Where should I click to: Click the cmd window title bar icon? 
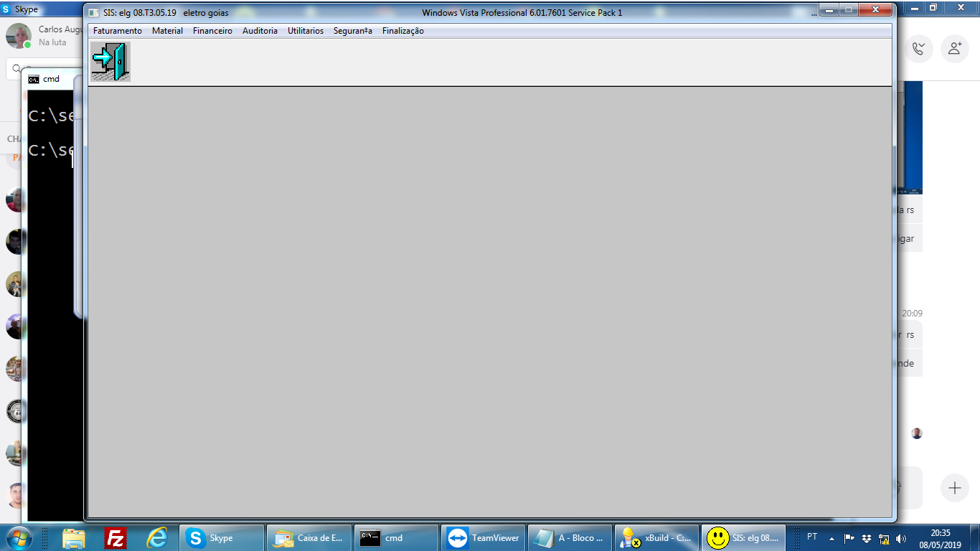click(x=33, y=79)
